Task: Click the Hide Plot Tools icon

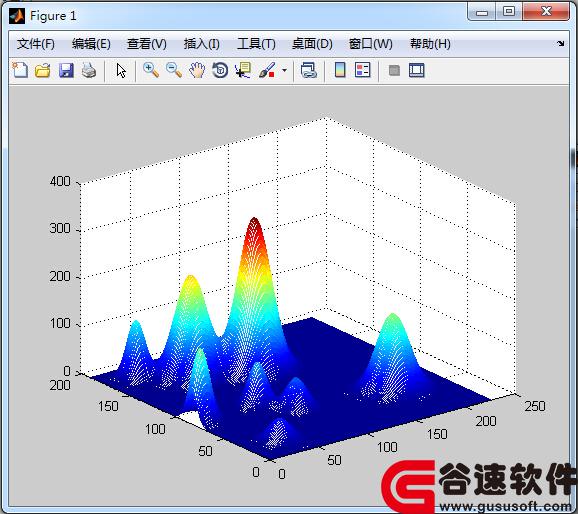Action: click(x=394, y=70)
